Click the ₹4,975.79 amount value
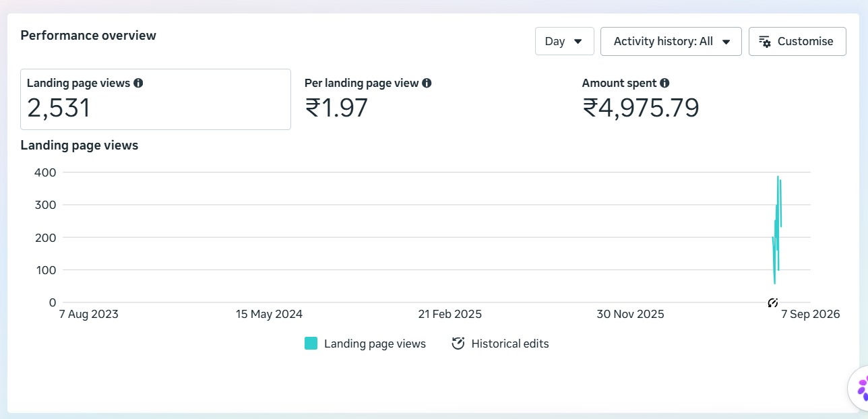The width and height of the screenshot is (868, 419). click(x=641, y=108)
